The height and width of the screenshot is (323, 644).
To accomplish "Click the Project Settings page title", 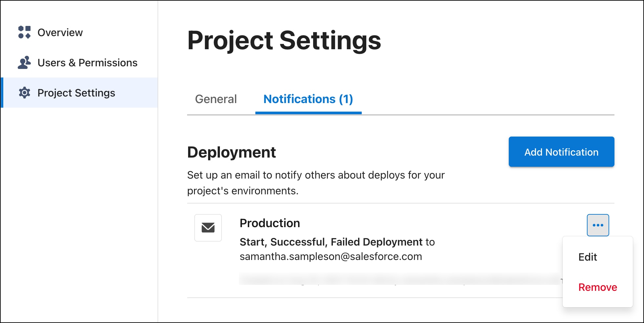I will [284, 40].
